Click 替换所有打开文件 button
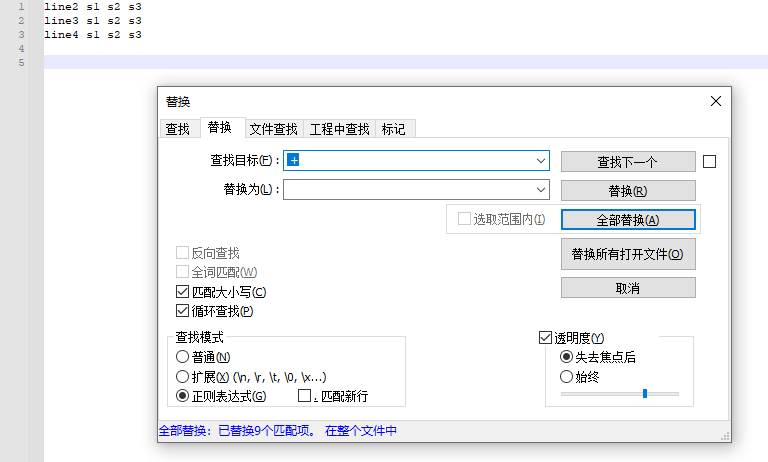 click(627, 254)
